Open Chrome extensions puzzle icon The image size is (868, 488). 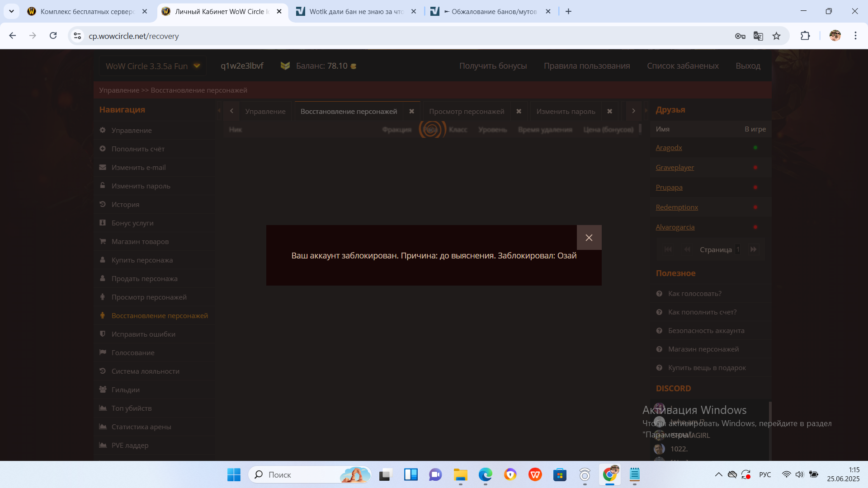(x=805, y=36)
